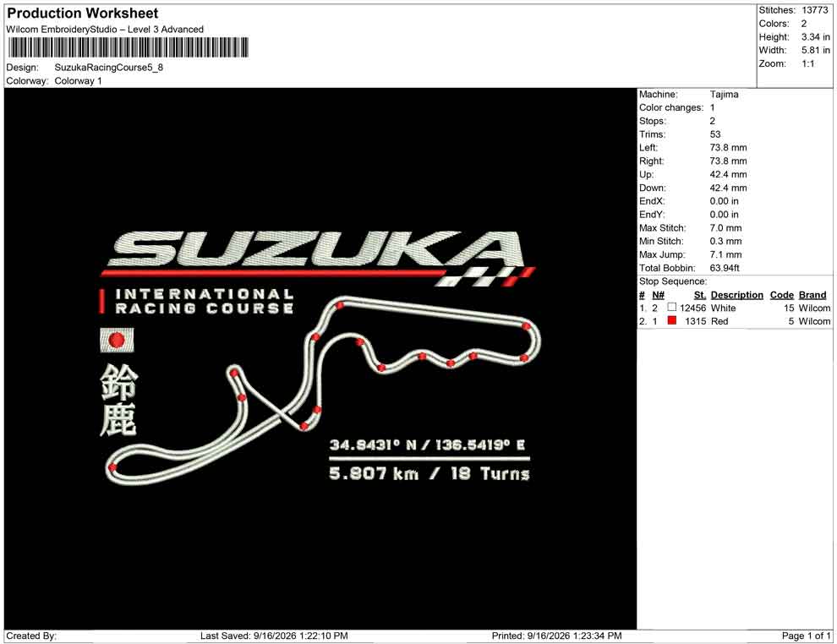Viewport: 837px width, 644px height.
Task: Click the 5.807 km / 18 Turns text
Action: (429, 473)
